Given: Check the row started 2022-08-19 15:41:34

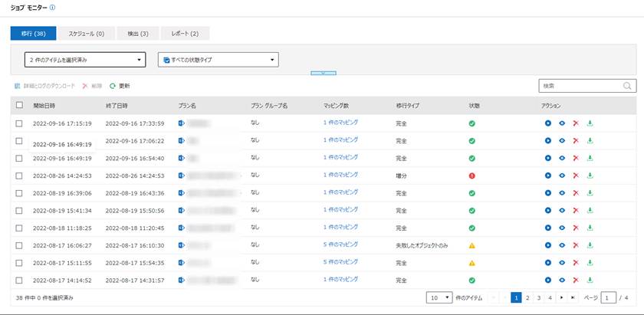Looking at the screenshot, I should coord(19,210).
